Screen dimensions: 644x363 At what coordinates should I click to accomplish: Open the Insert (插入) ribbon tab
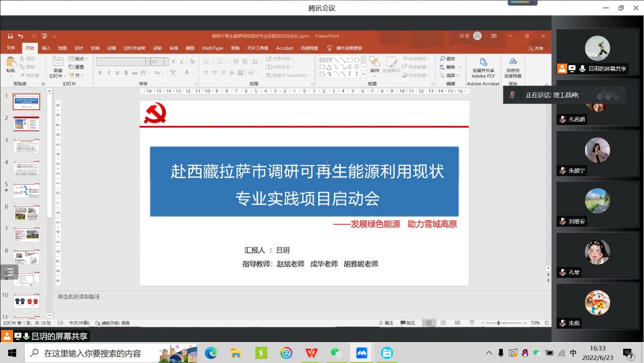pyautogui.click(x=46, y=48)
